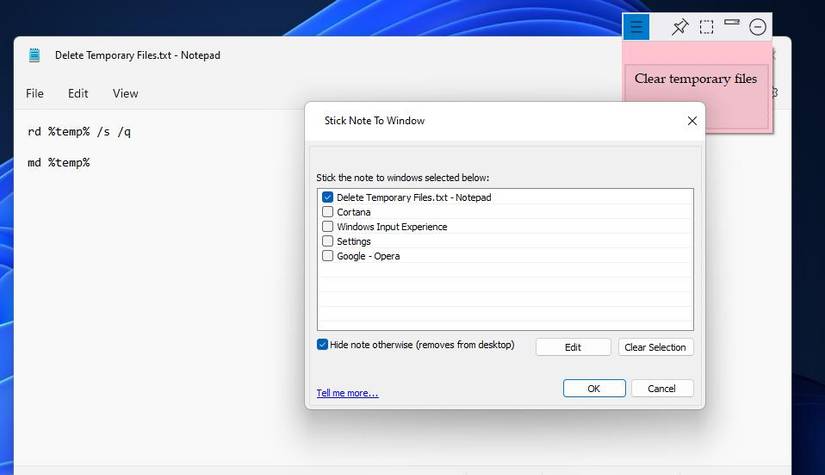Viewport: 825px width, 475px height.
Task: Open the File menu in Notepad
Action: [35, 94]
